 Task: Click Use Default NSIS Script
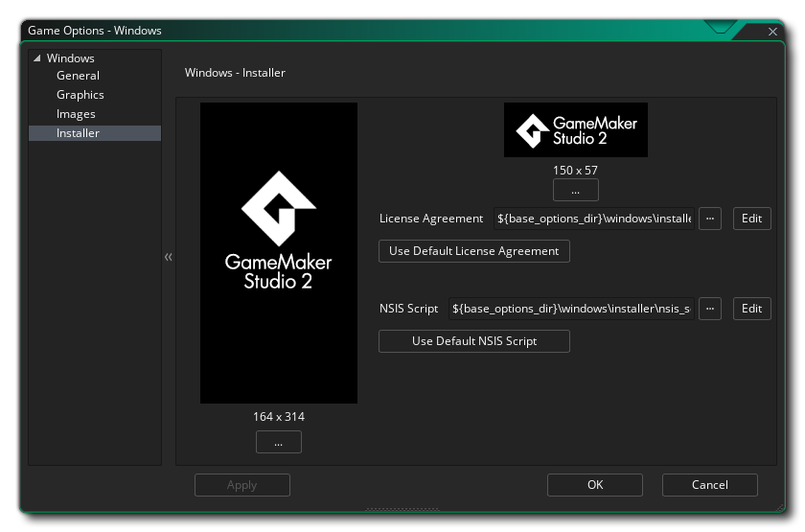[x=473, y=341]
